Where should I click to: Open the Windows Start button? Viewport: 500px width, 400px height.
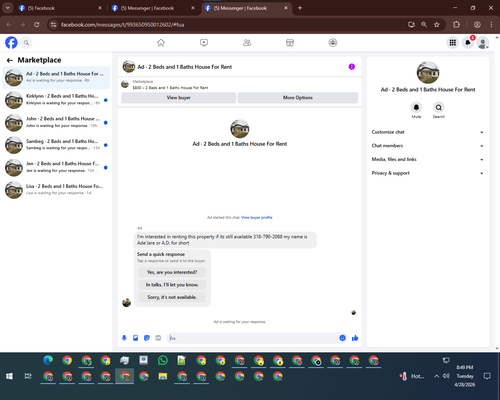[x=9, y=376]
